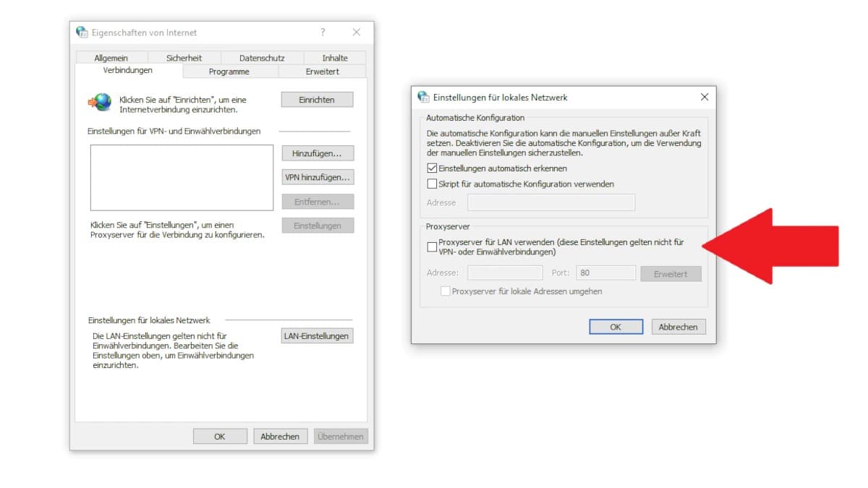The height and width of the screenshot is (488, 868).
Task: Click VPN hinzufügen... button
Action: [317, 177]
